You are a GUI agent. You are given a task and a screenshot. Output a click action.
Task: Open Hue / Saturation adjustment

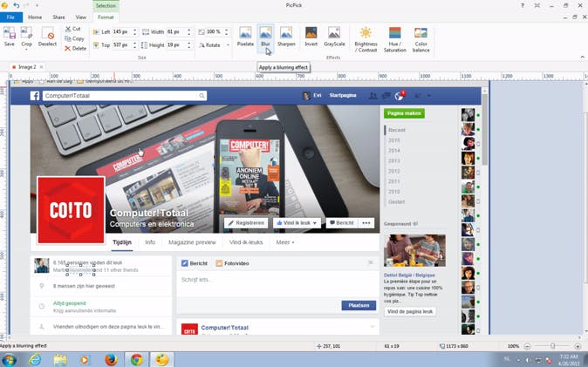click(395, 39)
